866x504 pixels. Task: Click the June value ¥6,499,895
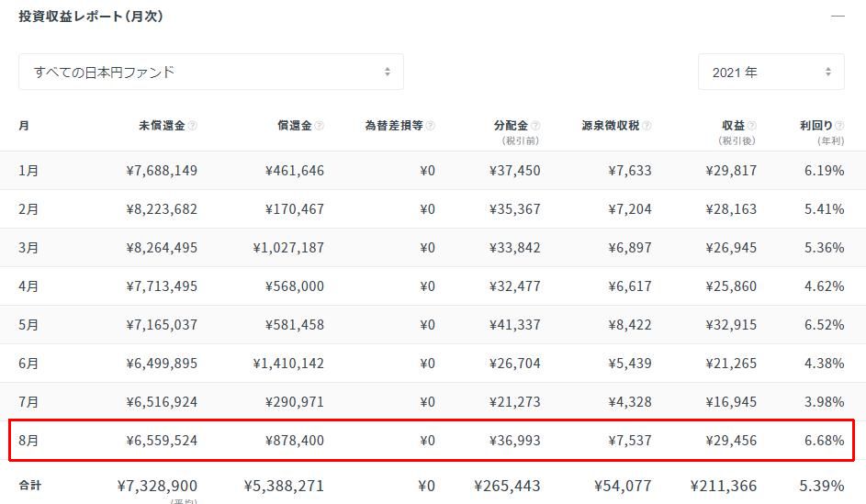click(x=162, y=364)
